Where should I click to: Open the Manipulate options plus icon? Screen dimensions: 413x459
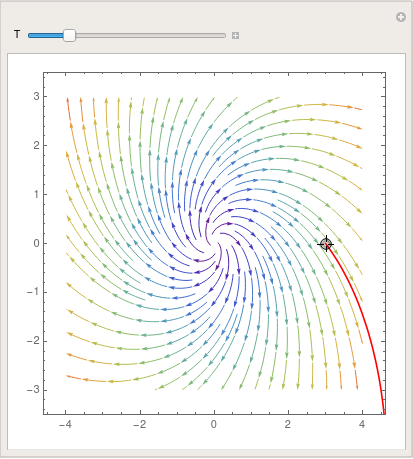pos(401,17)
